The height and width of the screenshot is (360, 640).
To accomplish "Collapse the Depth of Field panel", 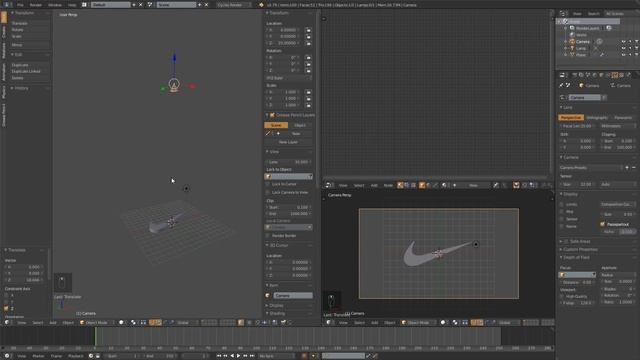I will point(576,258).
